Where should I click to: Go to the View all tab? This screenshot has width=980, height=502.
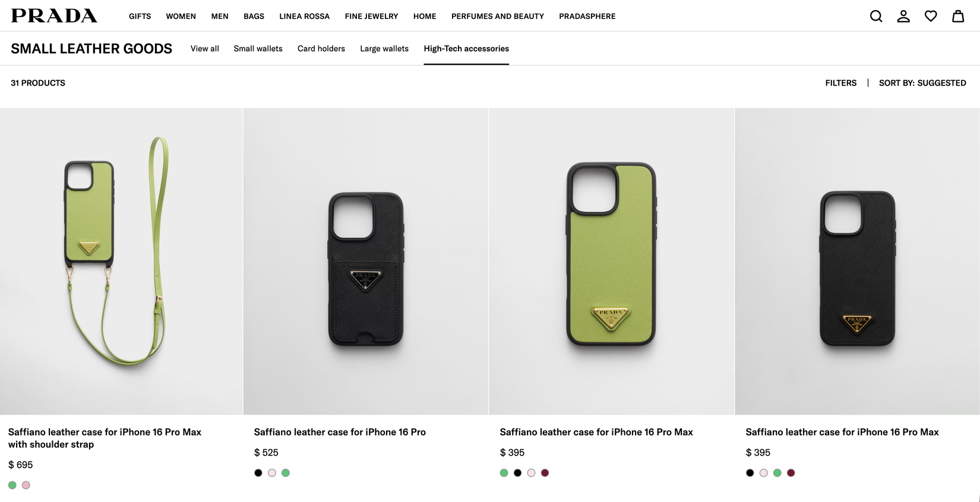(x=204, y=49)
